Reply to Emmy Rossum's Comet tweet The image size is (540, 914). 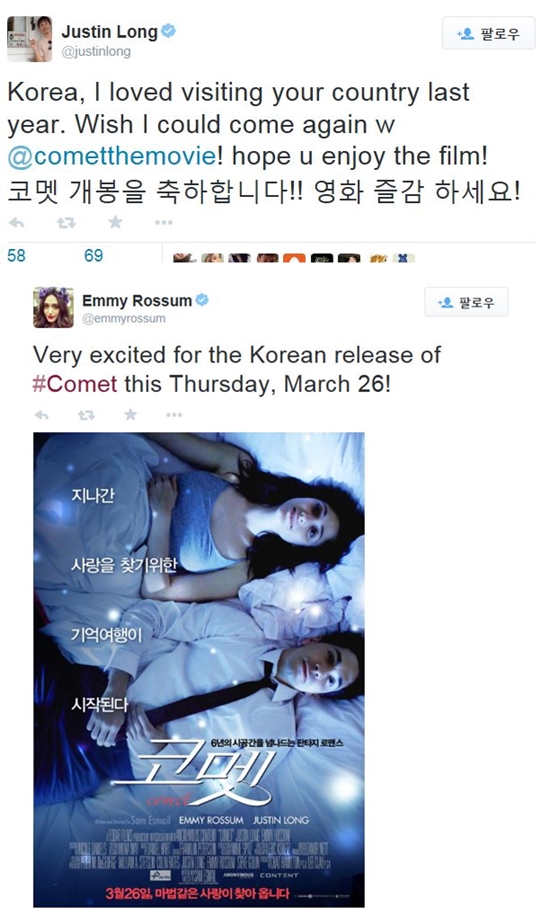click(x=41, y=414)
